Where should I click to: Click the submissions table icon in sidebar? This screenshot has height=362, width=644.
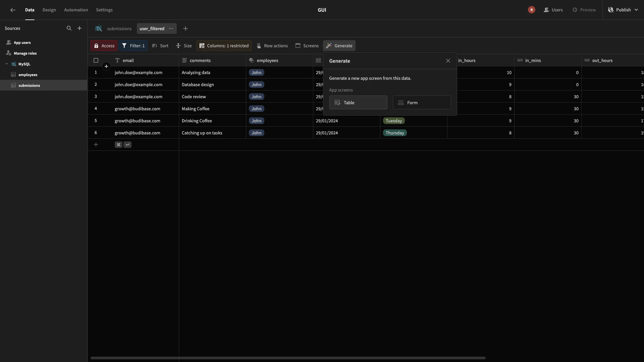13,85
